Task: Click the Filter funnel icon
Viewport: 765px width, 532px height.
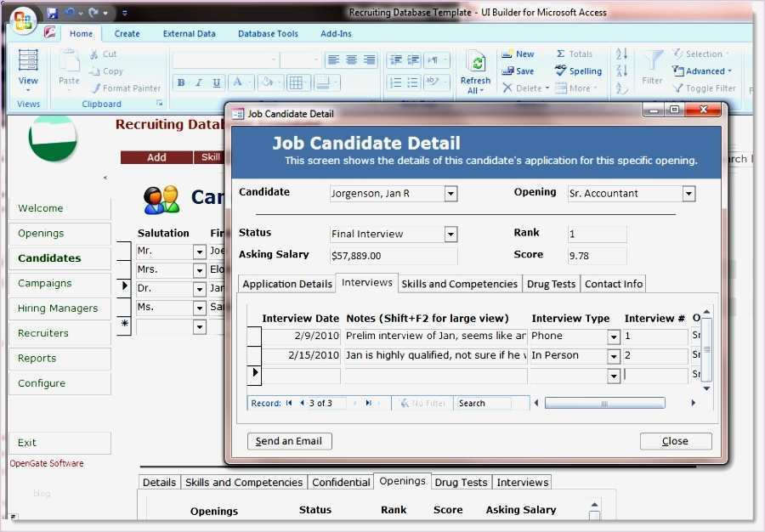Action: click(652, 60)
